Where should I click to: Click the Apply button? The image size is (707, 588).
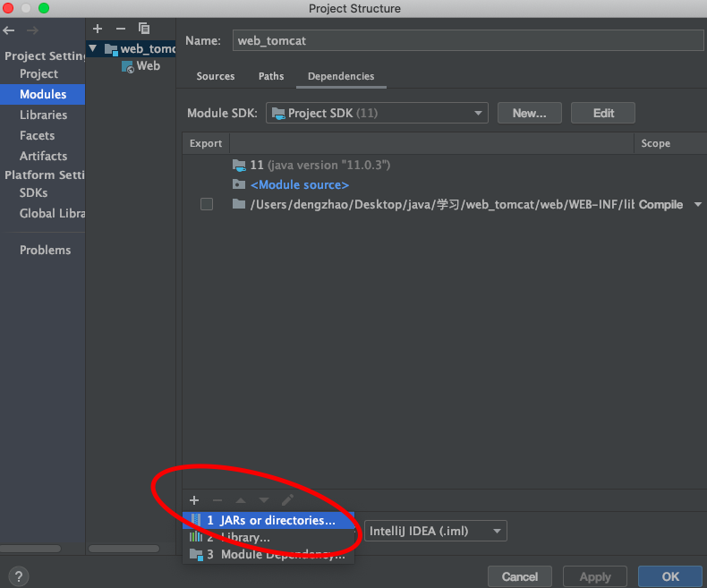tap(595, 576)
